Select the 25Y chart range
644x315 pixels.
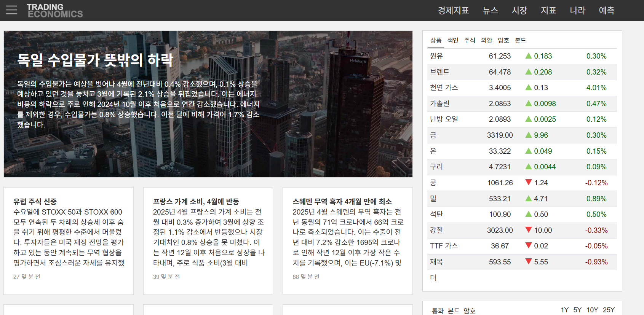(x=609, y=310)
